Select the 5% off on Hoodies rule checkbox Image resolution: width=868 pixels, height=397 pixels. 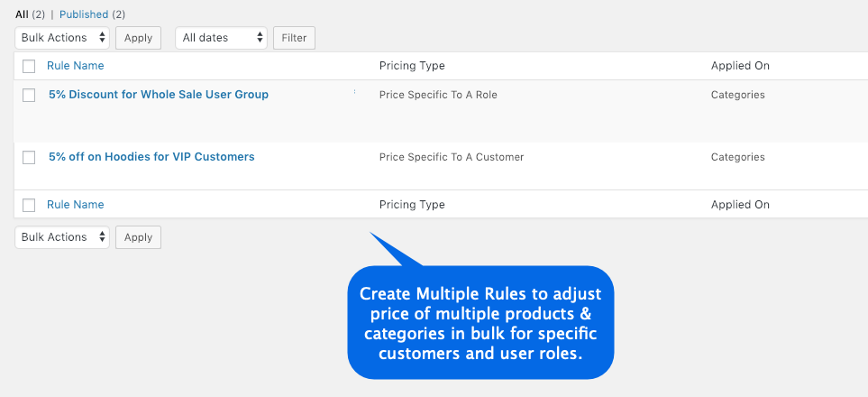[29, 157]
